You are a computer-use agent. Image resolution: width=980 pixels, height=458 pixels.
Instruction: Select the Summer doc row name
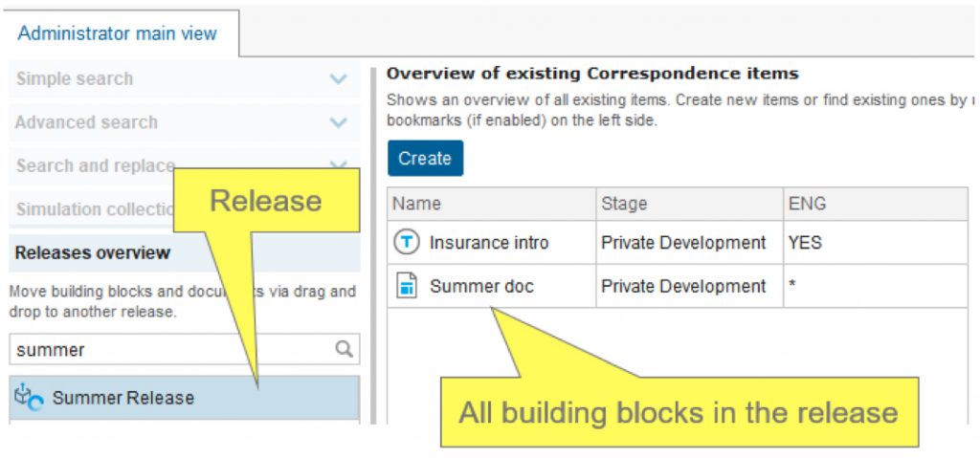click(x=481, y=286)
